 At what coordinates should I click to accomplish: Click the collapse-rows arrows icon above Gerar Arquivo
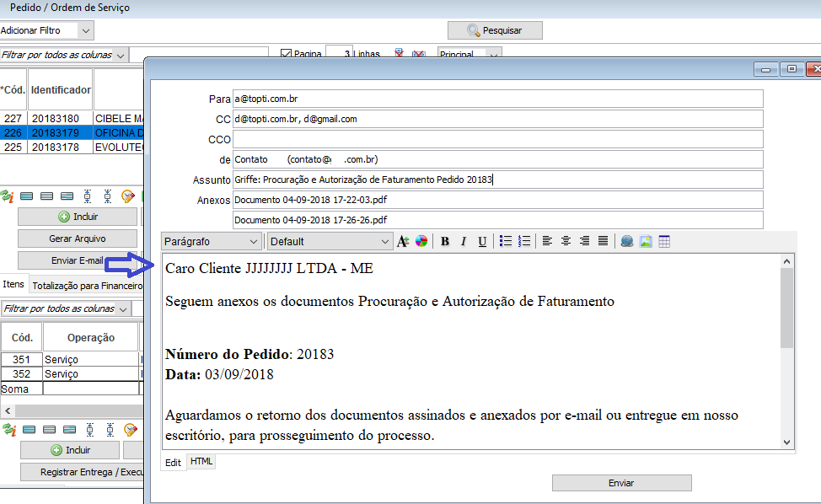pyautogui.click(x=107, y=196)
